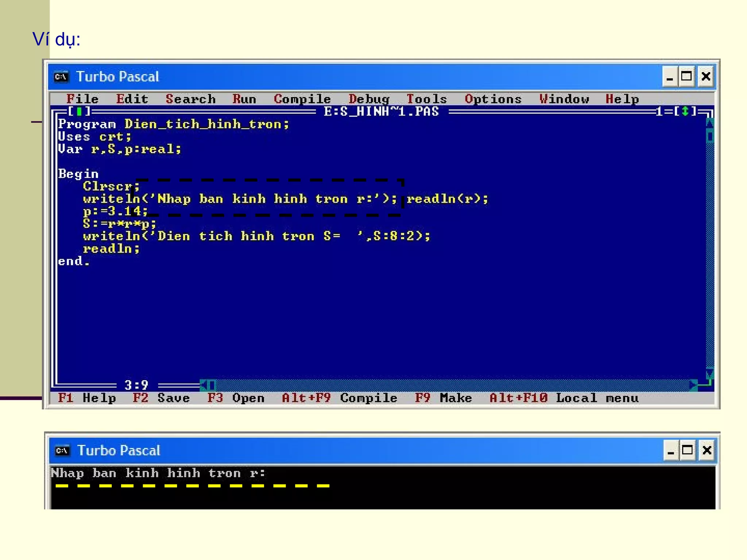Click horizontal scrollbar left arrow
This screenshot has width=747, height=560.
(204, 385)
